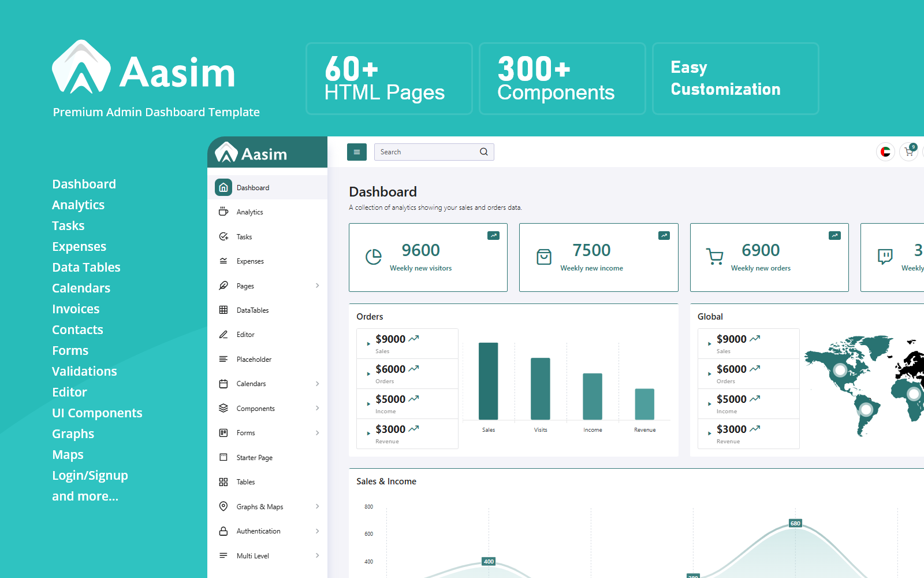Open Analytics via its sidebar icon

coord(223,212)
